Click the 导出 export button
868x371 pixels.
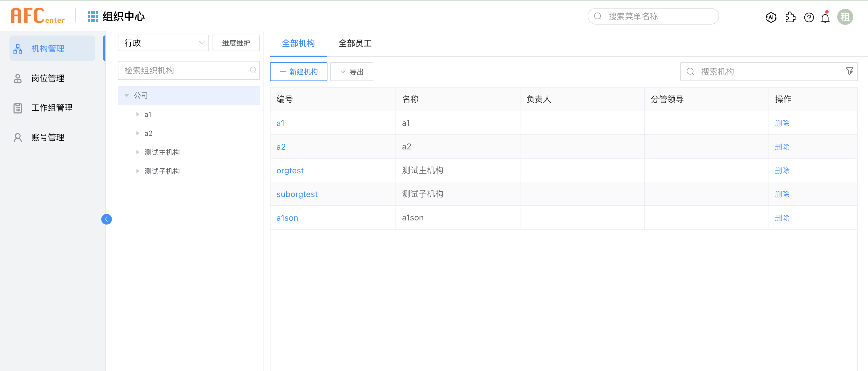pos(351,72)
